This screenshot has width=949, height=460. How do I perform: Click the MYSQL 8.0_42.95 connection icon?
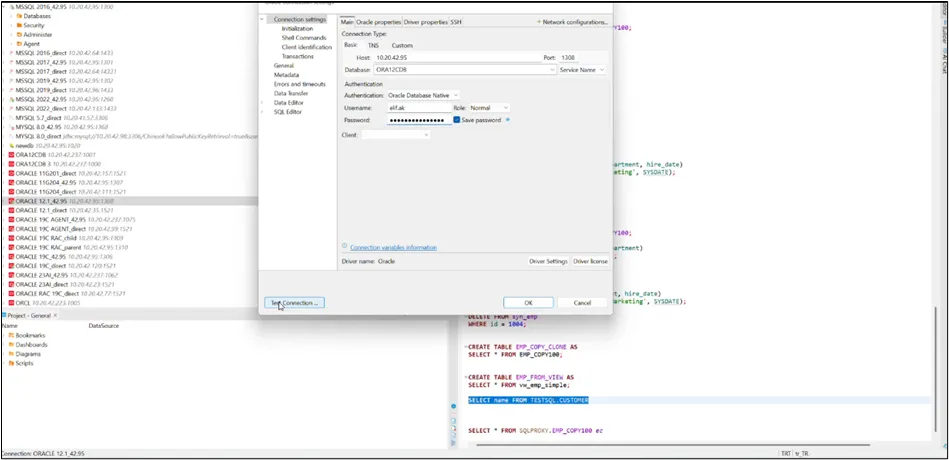coord(11,127)
